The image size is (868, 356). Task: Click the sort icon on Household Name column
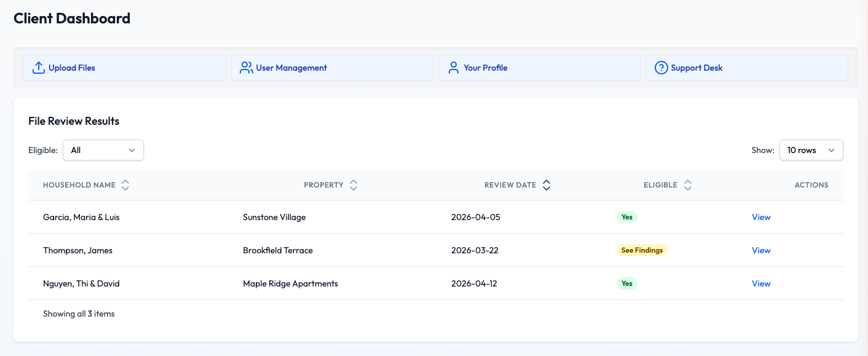[x=125, y=184]
